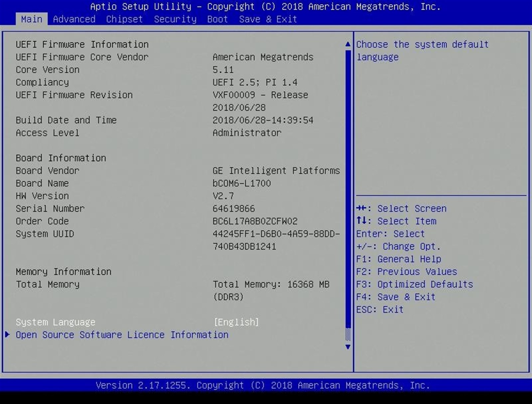Click the Board Vendor label
The height and width of the screenshot is (404, 532).
click(x=48, y=170)
